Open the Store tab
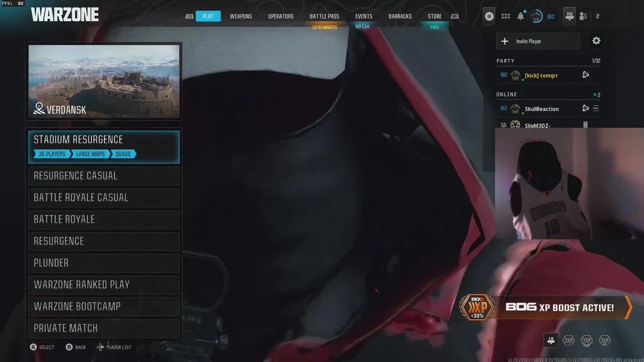 [435, 16]
